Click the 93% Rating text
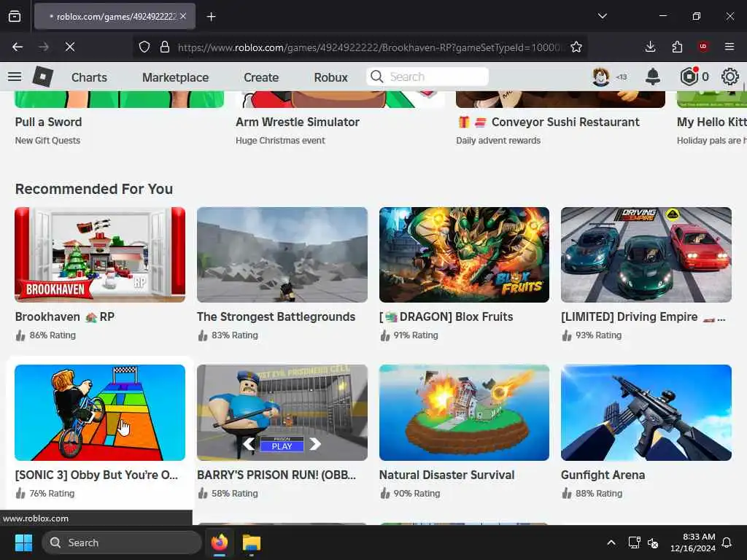Screen dimensions: 747x560 (598, 335)
